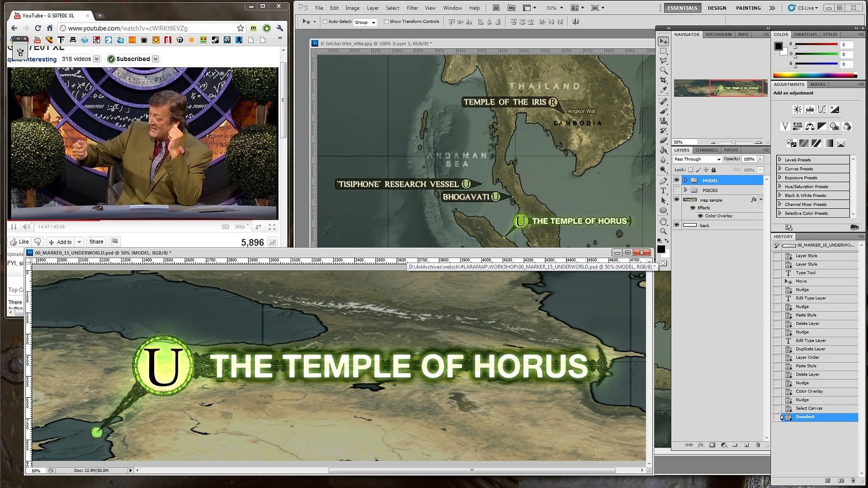The height and width of the screenshot is (488, 868).
Task: Add a Levels adjustment
Action: pos(810,109)
